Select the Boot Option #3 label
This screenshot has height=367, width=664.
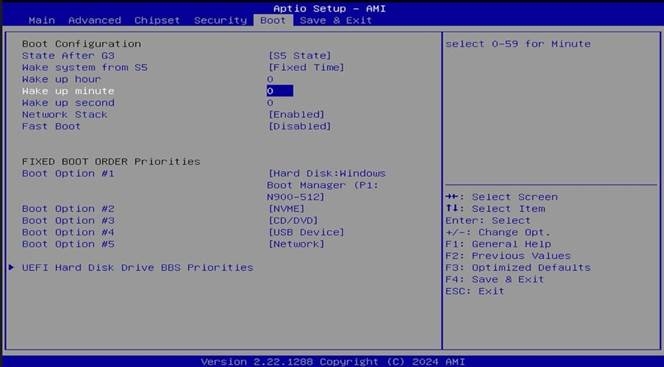(68, 221)
